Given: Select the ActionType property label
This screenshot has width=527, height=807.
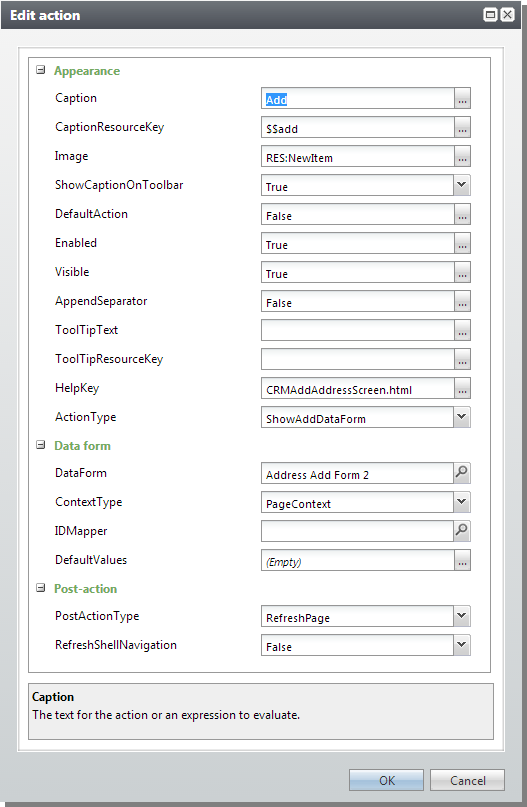Looking at the screenshot, I should [85, 417].
